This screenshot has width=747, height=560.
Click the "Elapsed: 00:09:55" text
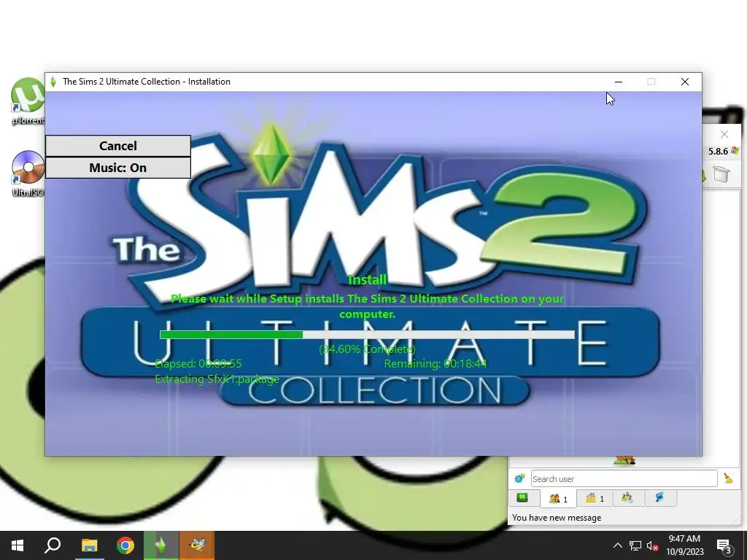point(198,364)
